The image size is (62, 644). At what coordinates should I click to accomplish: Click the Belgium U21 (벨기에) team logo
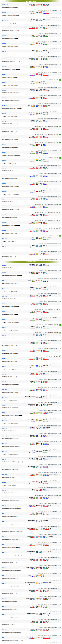pos(41,5)
